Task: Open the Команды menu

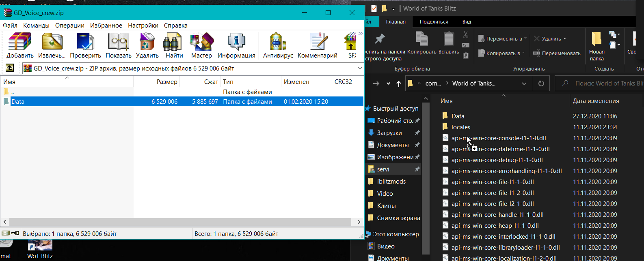Action: pyautogui.click(x=36, y=25)
